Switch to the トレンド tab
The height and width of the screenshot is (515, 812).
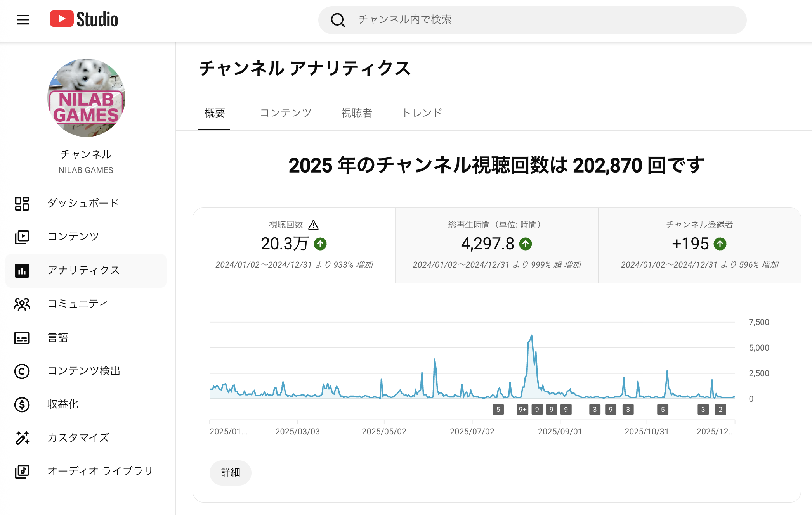coord(422,113)
